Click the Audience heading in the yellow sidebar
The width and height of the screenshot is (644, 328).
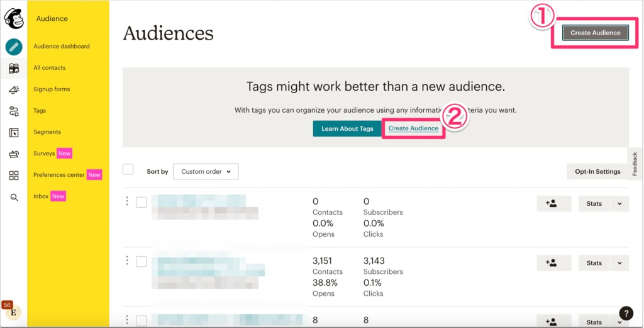tap(52, 18)
